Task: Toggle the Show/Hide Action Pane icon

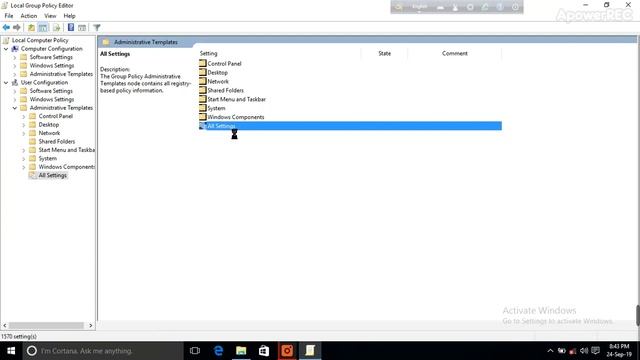Action: pos(82,28)
